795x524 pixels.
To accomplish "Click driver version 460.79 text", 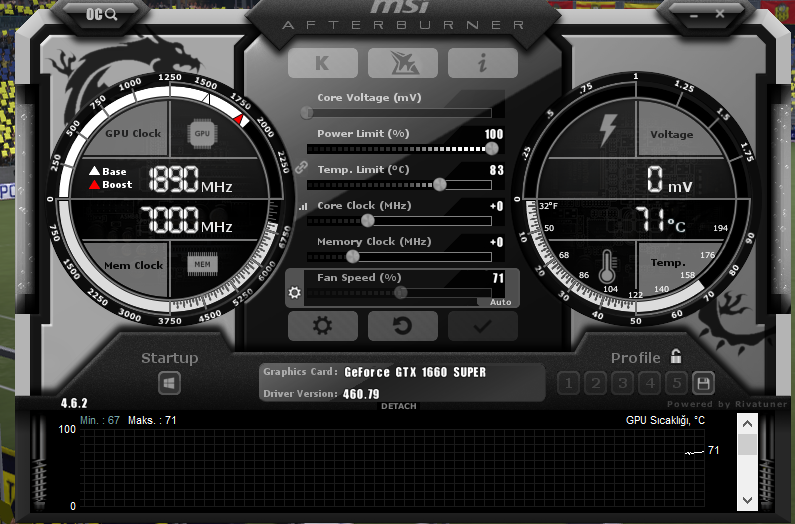I will click(x=360, y=394).
